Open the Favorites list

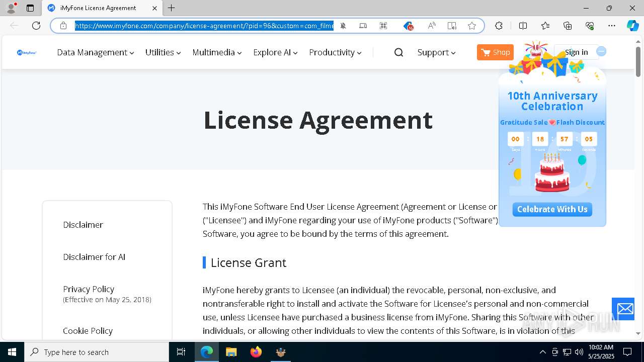point(545,26)
